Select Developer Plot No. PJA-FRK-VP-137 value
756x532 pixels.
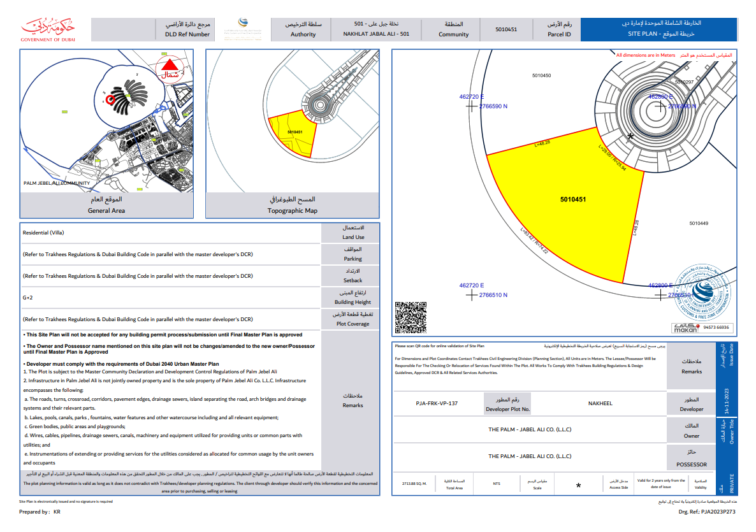tap(437, 403)
